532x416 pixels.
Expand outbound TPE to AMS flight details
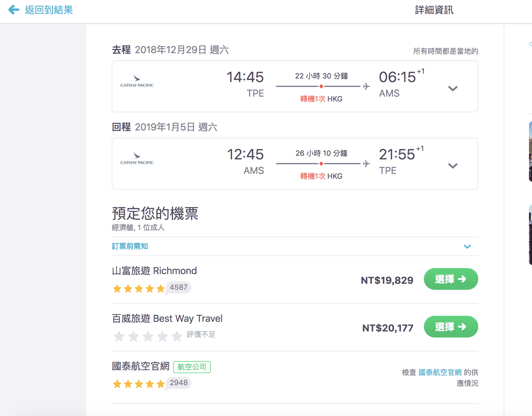(x=453, y=88)
